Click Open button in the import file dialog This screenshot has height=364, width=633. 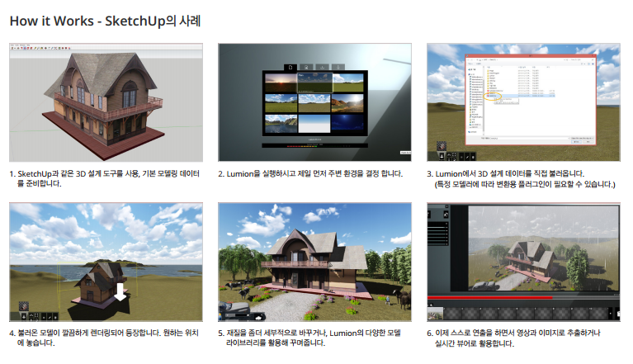pyautogui.click(x=577, y=142)
